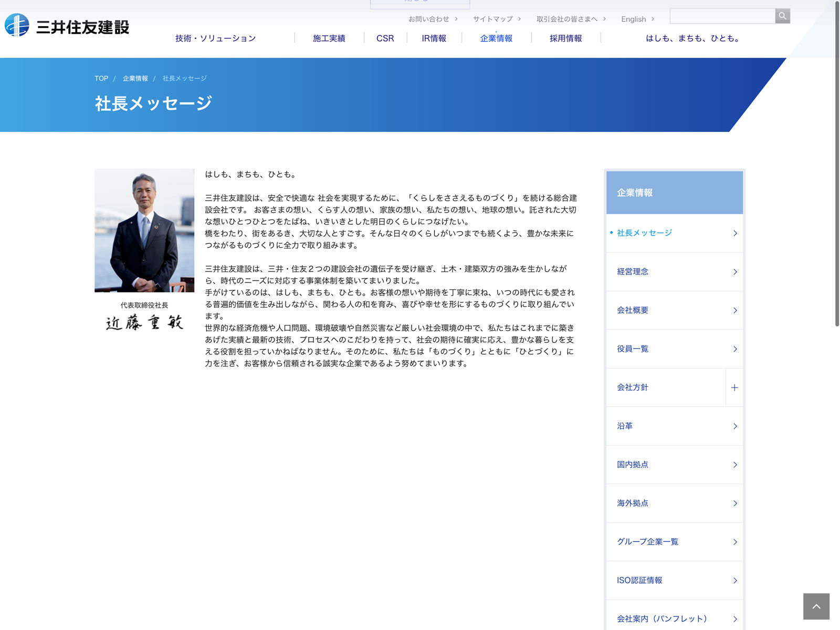
Task: Click the chevron beside 国内拠点
Action: coord(735,465)
